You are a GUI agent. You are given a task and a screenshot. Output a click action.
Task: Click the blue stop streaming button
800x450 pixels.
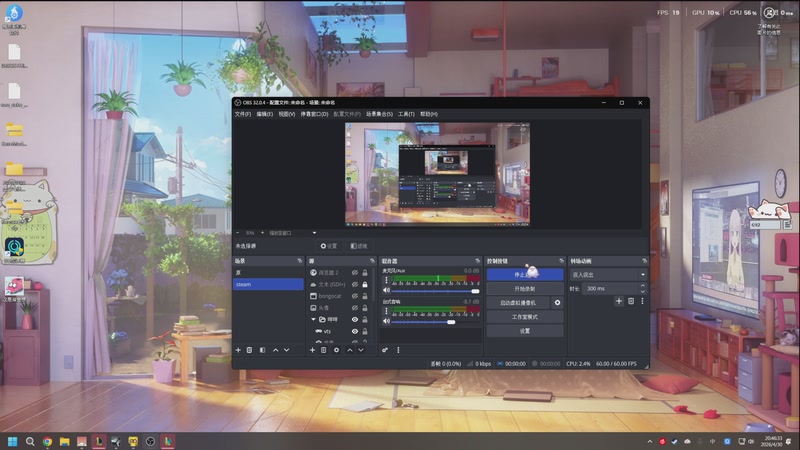point(525,274)
